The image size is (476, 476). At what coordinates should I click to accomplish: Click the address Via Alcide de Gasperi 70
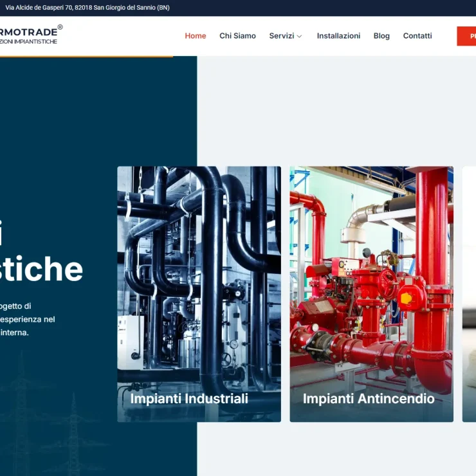(x=87, y=8)
